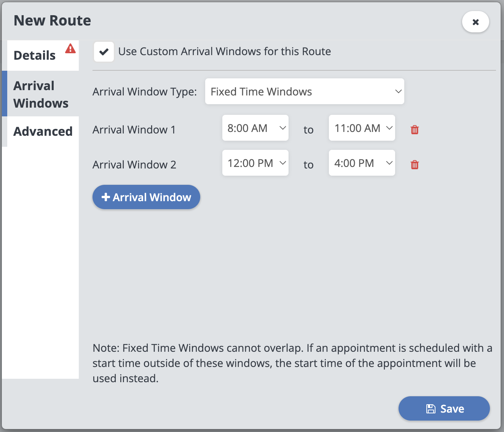Image resolution: width=504 pixels, height=432 pixels.
Task: Click the New Route dialog title
Action: [x=53, y=21]
